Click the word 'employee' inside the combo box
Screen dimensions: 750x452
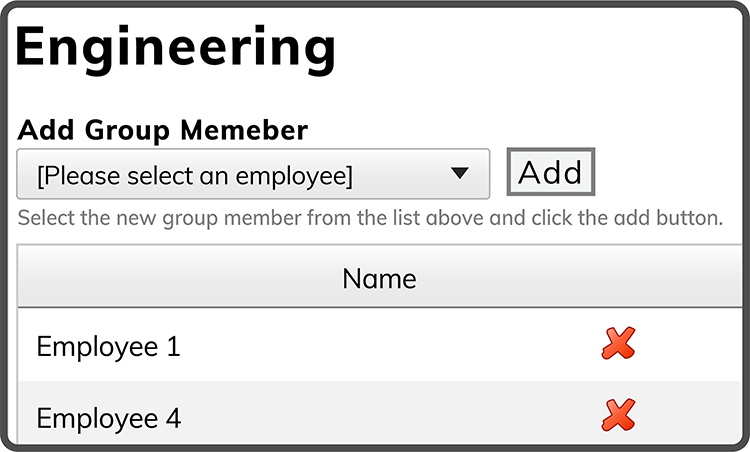pos(294,176)
